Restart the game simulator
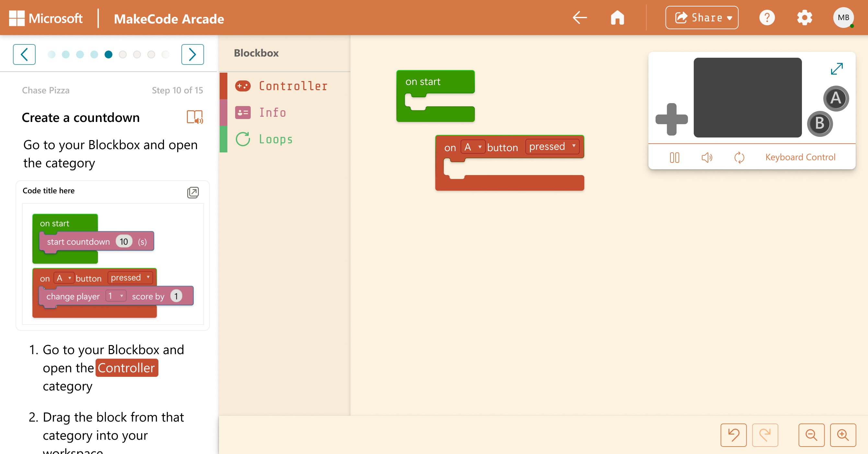 click(x=740, y=157)
